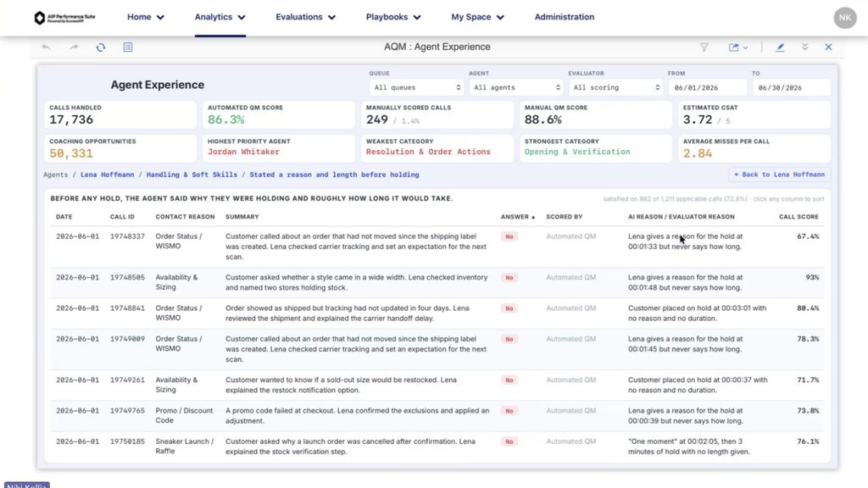
Task: Collapse the panel with double chevron
Action: (805, 47)
